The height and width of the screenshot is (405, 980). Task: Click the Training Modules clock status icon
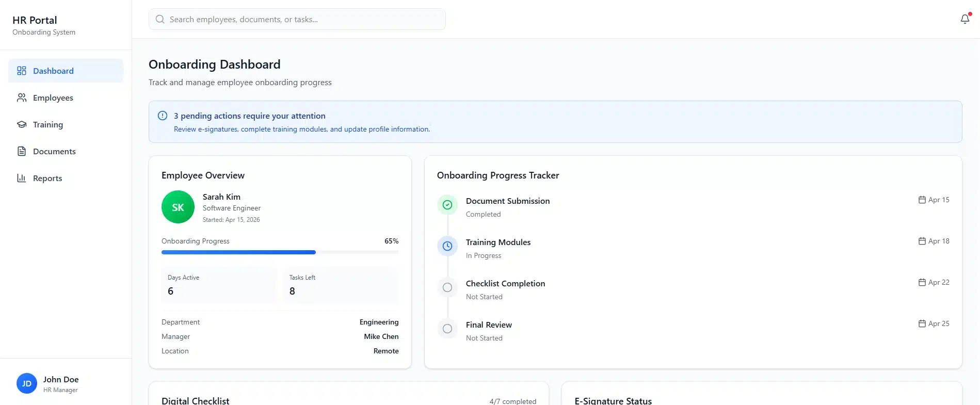447,246
